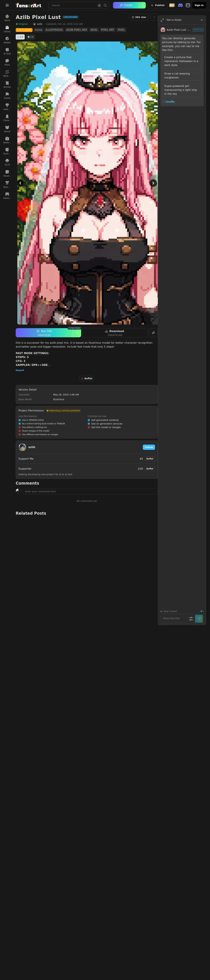Click the image search camera icon
This screenshot has width=210, height=980.
tap(99, 5)
